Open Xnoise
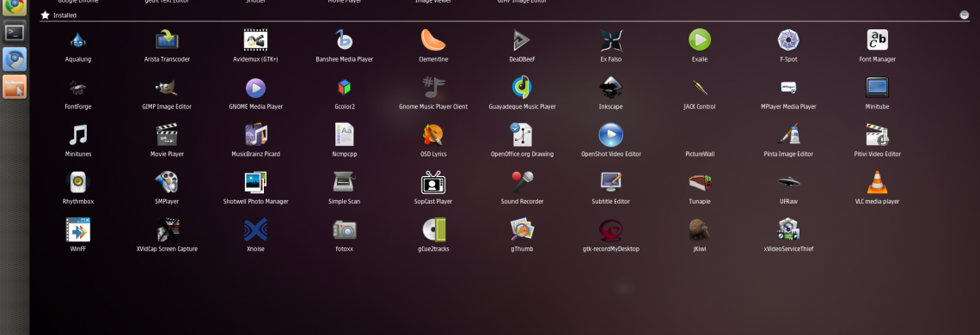 click(x=255, y=230)
